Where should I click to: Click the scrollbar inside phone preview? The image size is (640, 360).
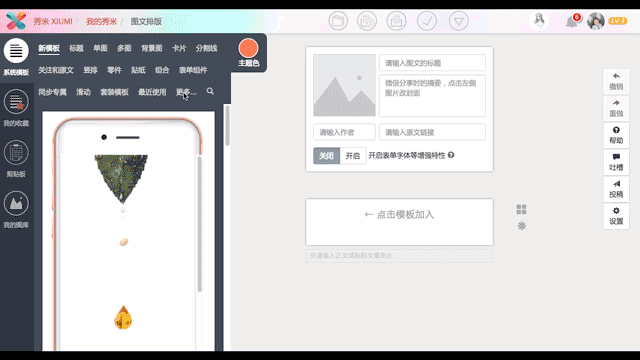click(x=200, y=224)
